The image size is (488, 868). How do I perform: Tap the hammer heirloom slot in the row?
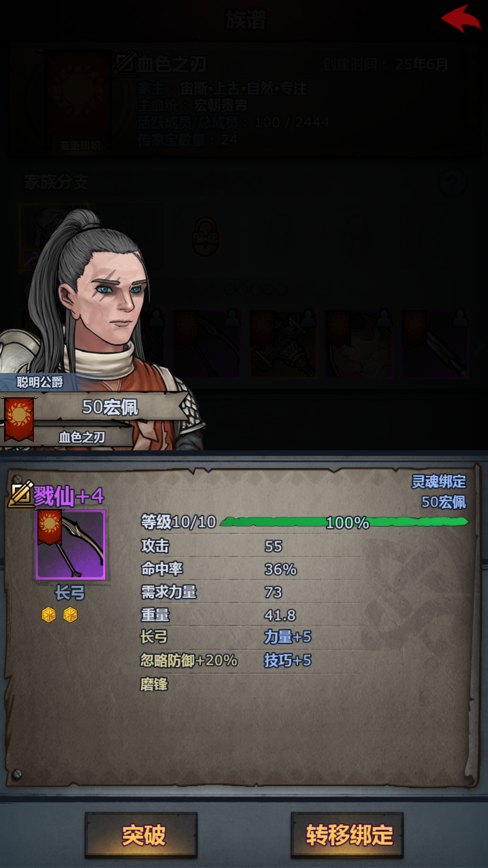pos(284,344)
